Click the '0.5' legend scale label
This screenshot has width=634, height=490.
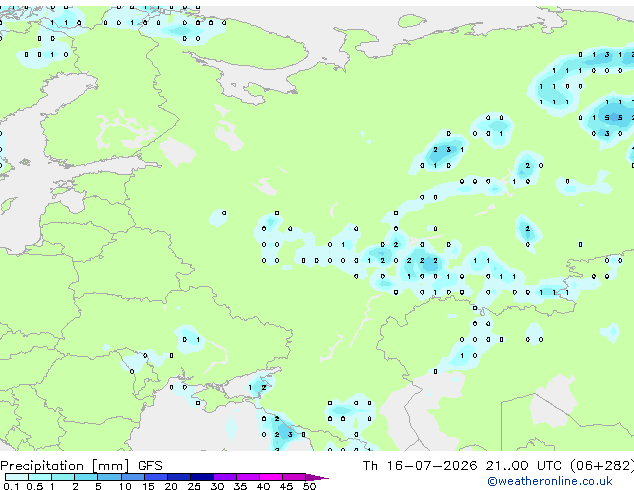coord(34,486)
